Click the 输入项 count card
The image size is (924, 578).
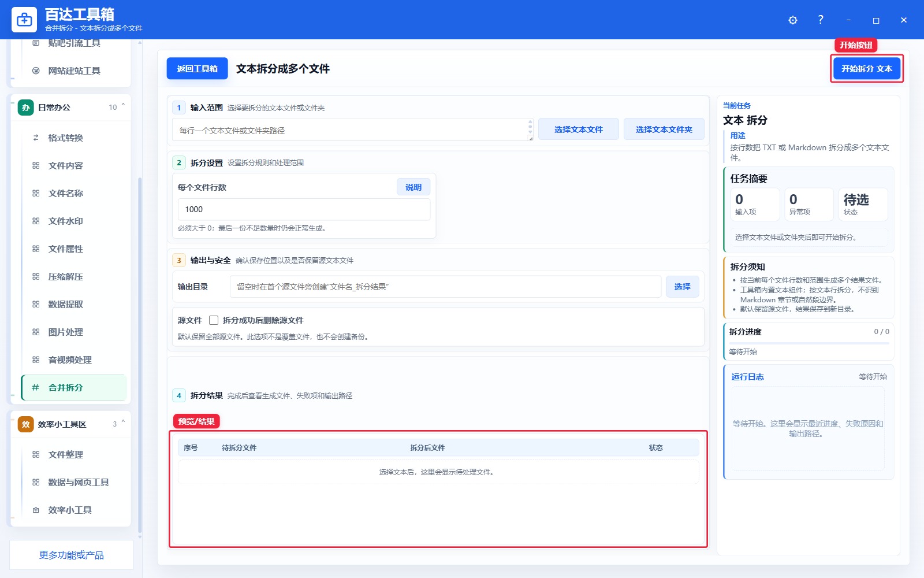(x=755, y=204)
